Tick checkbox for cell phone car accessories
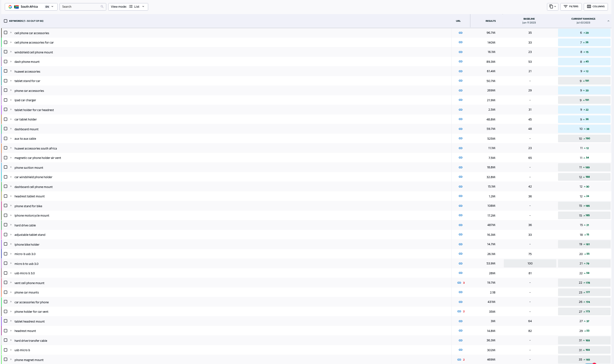The height and width of the screenshot is (364, 614). [x=6, y=33]
